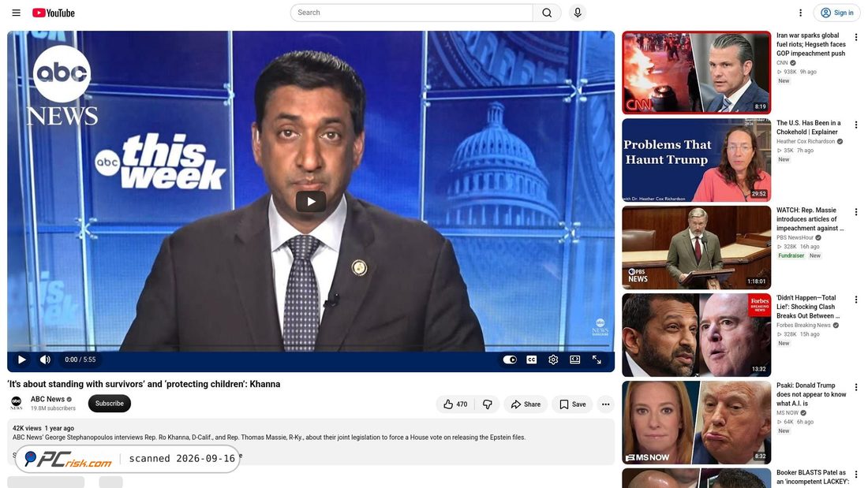Open 'Booker BLASTS Patel' video title
Viewport: 868px width, 488px height.
[x=812, y=477]
